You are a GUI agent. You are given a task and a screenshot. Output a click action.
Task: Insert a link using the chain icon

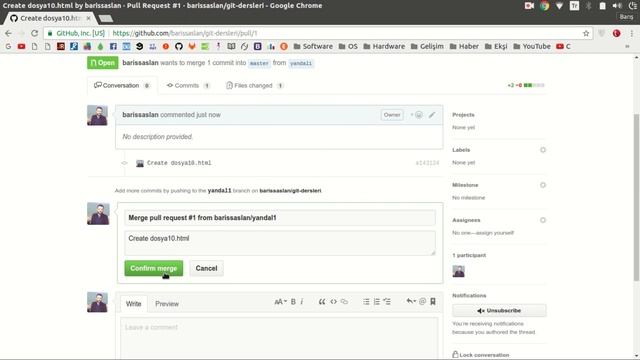coord(344,302)
